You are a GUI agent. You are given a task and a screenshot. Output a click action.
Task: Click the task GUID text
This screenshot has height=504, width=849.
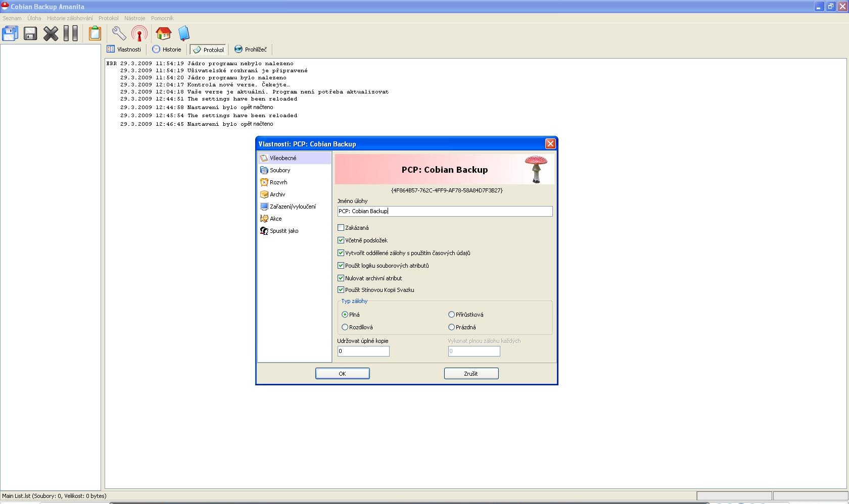[447, 190]
